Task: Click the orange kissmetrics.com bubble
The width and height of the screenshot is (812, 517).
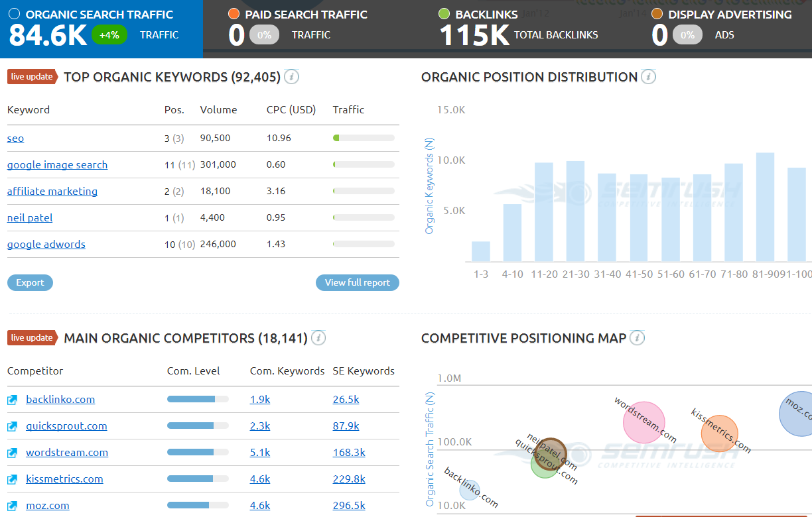Action: click(x=720, y=434)
